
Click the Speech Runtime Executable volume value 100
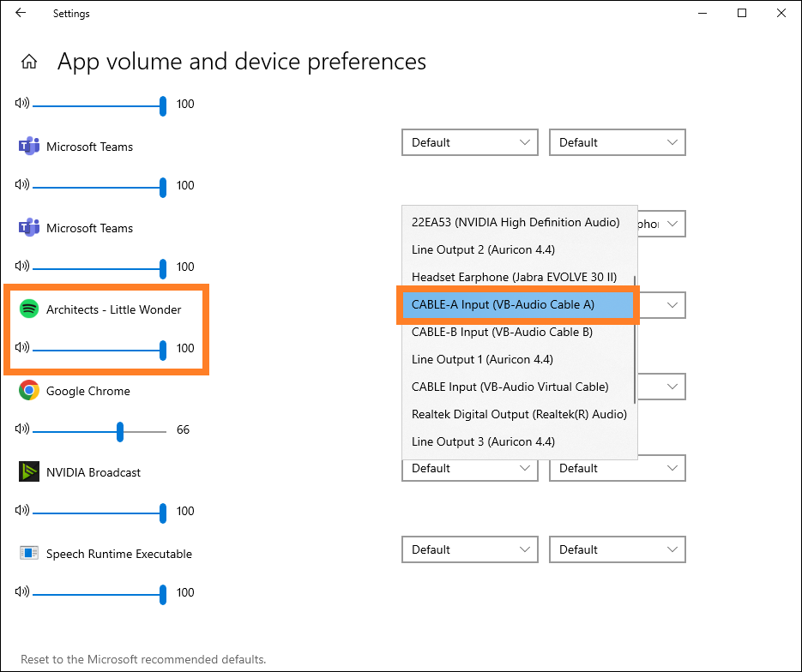point(185,592)
